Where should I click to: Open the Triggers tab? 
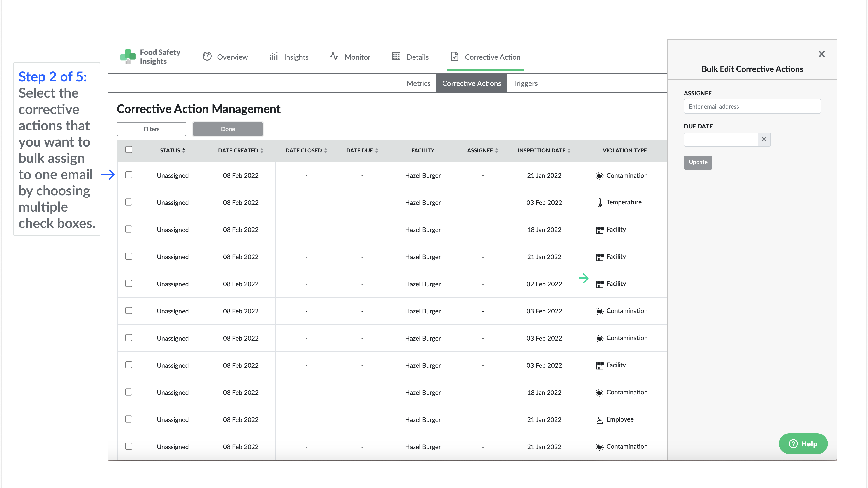525,83
